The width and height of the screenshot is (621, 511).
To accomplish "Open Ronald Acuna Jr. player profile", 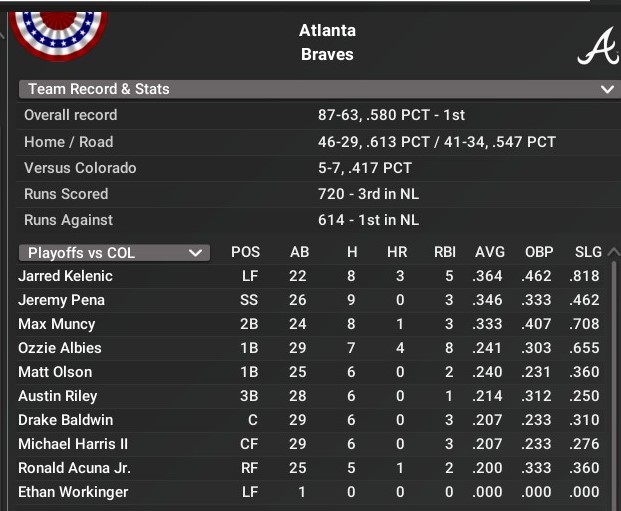I will pos(75,468).
